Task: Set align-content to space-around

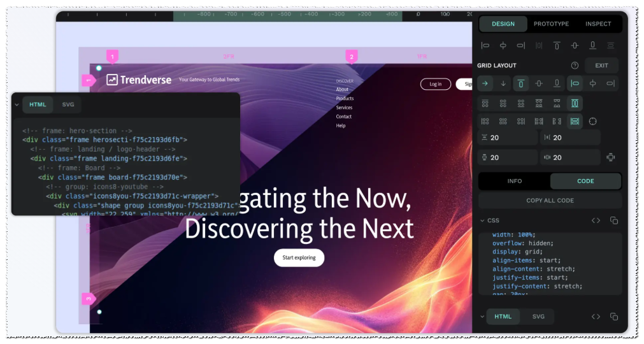Action: point(557,103)
